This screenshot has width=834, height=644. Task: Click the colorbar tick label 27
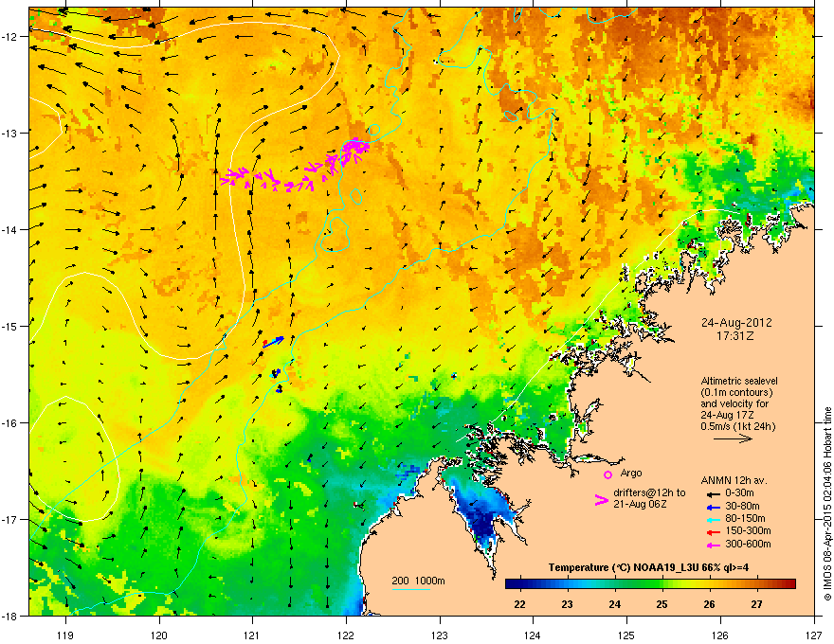[x=756, y=604]
